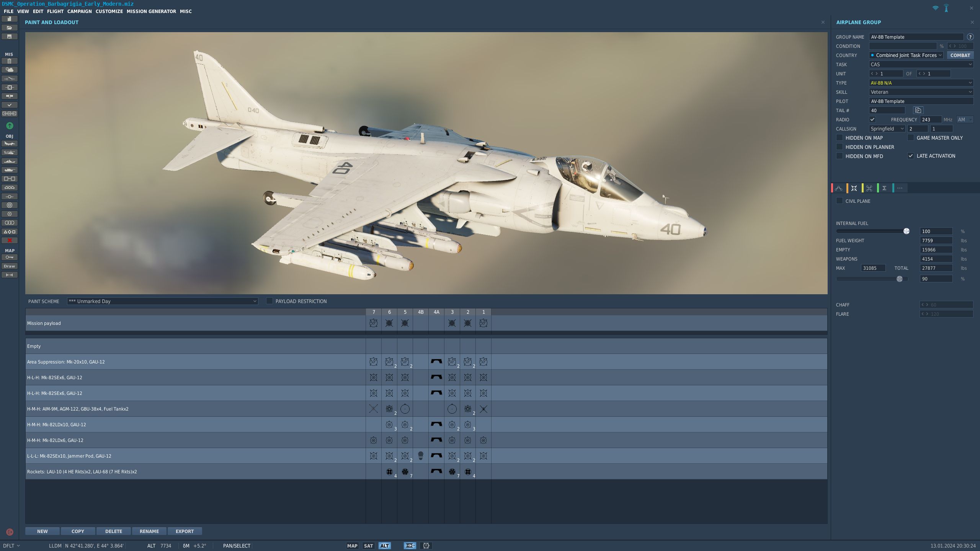Open the Task dropdown set to CAS
980x551 pixels.
click(921, 64)
